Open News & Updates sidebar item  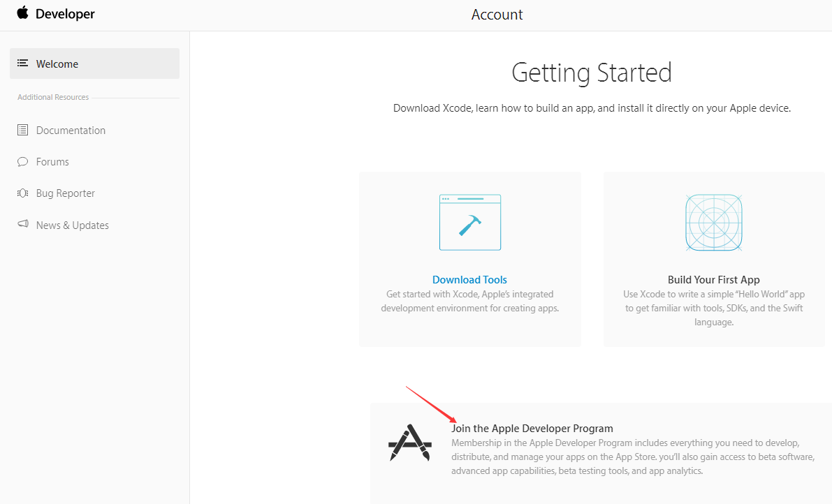(x=72, y=225)
